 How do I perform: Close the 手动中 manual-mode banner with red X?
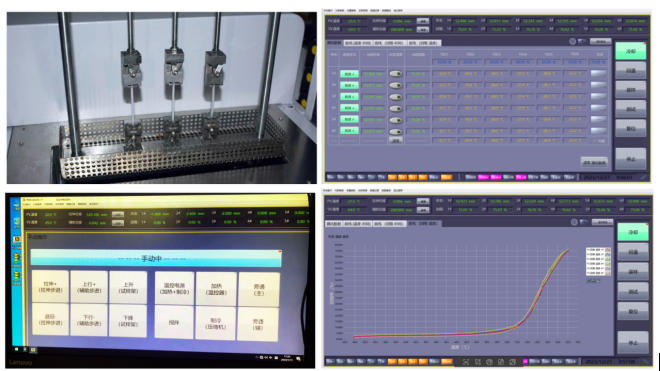tap(279, 251)
